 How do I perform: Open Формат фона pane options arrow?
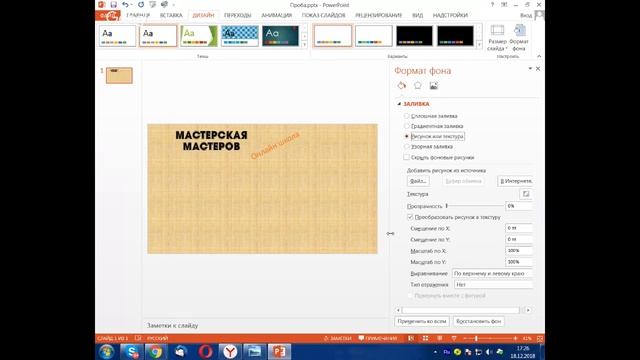pyautogui.click(x=530, y=69)
